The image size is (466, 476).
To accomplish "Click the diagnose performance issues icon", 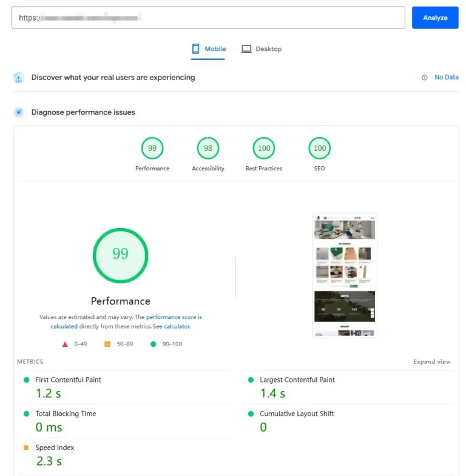I will (x=19, y=112).
